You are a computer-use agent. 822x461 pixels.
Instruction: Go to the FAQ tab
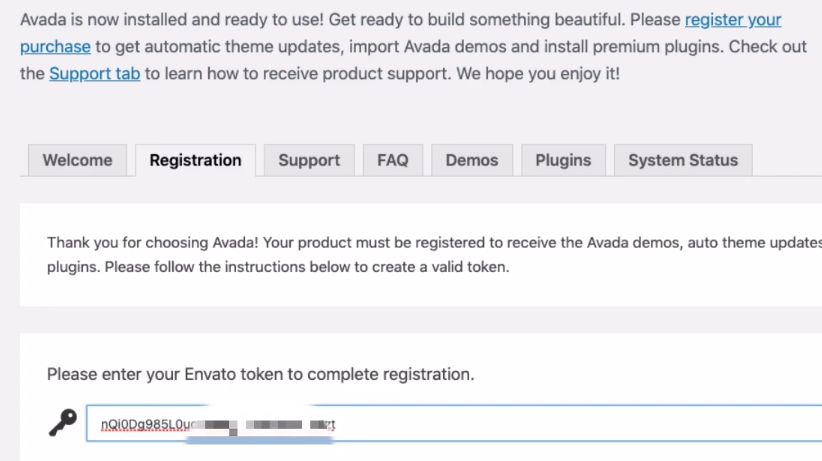[392, 160]
